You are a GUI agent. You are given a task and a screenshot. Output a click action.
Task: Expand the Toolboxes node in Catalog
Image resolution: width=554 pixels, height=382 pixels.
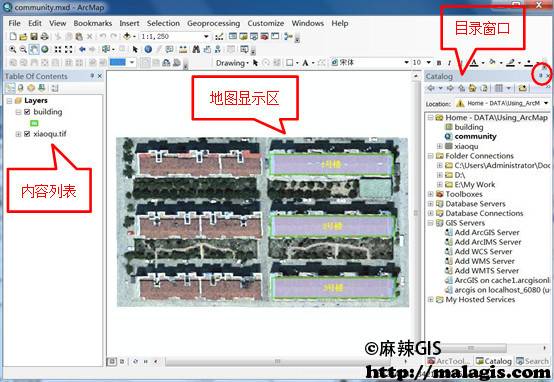tap(431, 194)
